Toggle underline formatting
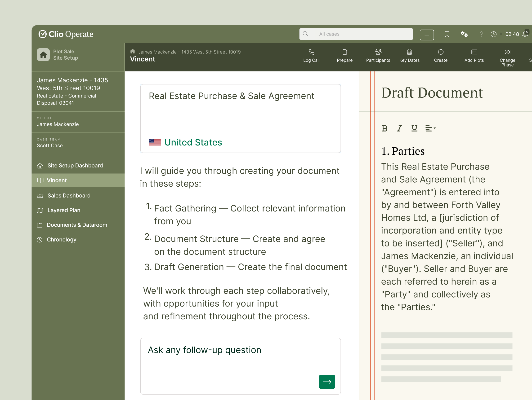Screen dimensions: 532x400 pyautogui.click(x=414, y=128)
